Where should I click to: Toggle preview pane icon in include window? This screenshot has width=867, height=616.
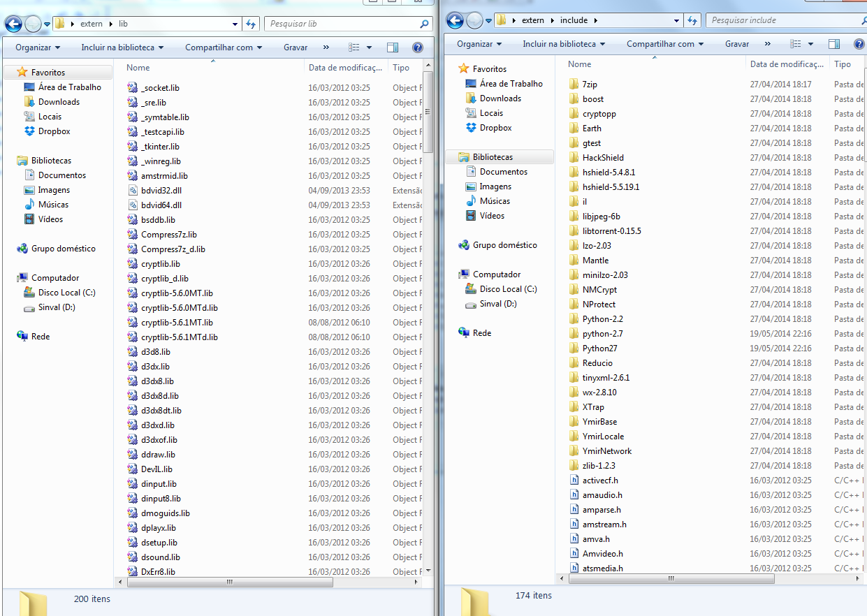click(834, 44)
